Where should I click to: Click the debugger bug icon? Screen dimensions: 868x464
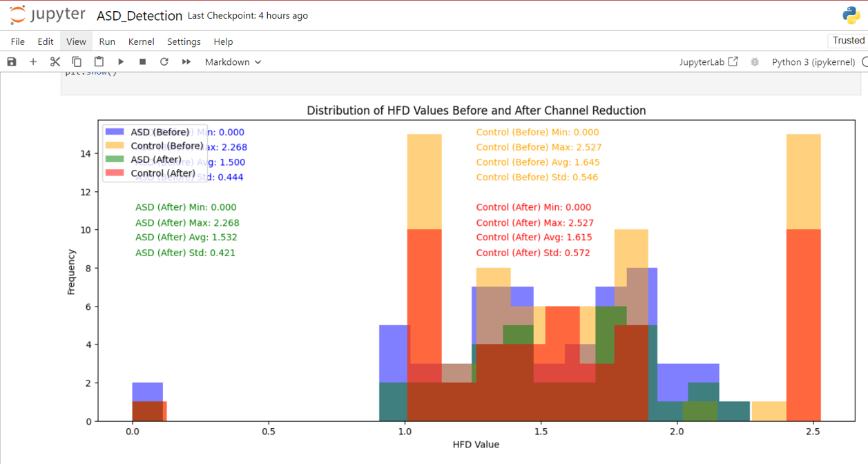click(755, 61)
